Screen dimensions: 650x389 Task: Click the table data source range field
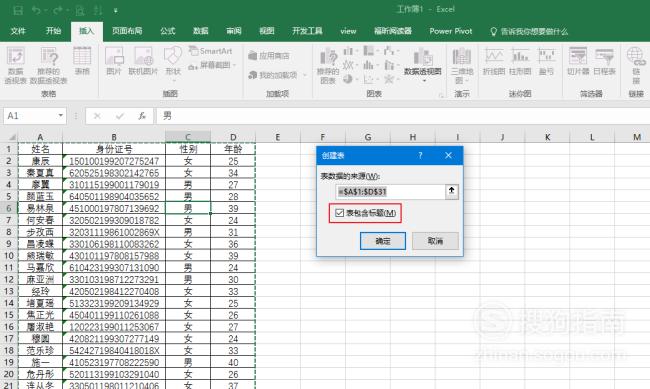click(x=390, y=192)
